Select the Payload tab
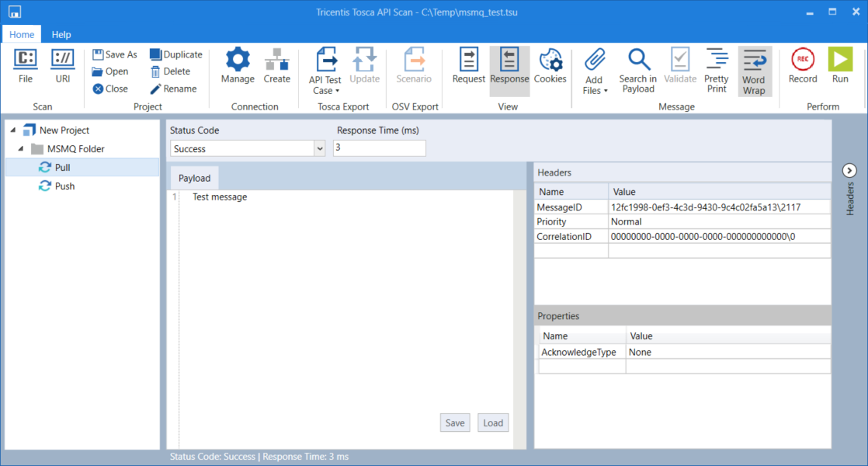 tap(194, 178)
